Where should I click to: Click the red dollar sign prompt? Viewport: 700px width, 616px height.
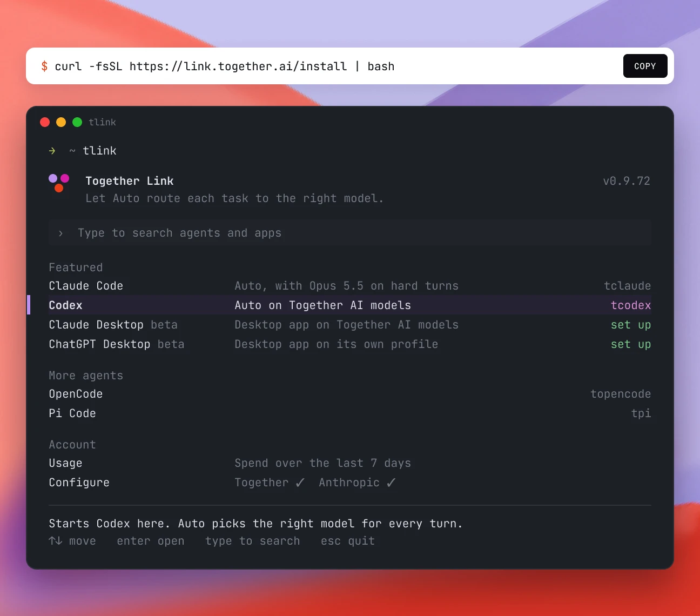(x=44, y=66)
